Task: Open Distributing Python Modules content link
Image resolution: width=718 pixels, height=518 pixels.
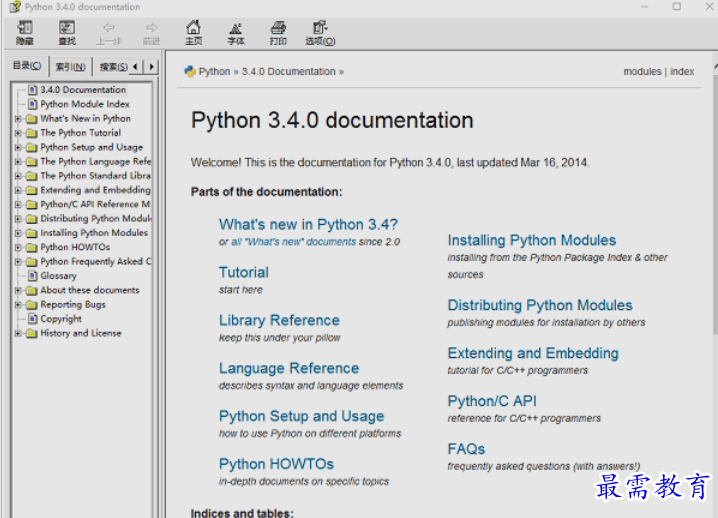Action: click(540, 305)
